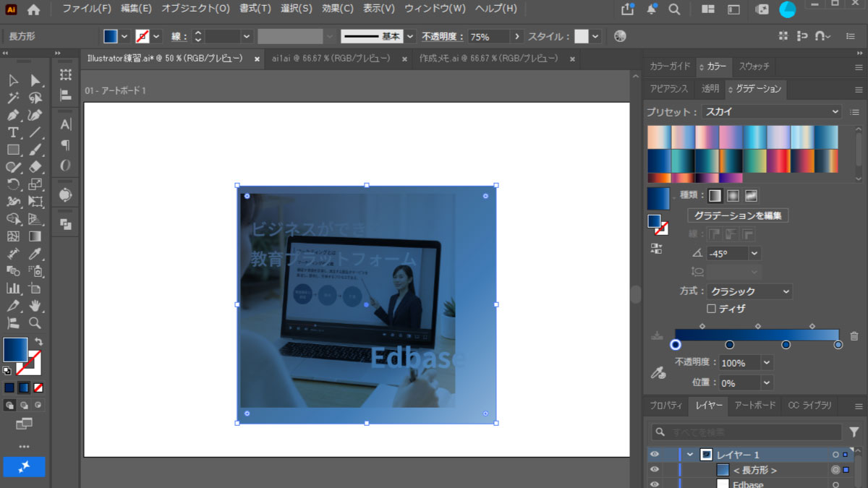Image resolution: width=868 pixels, height=488 pixels.
Task: Hide レイヤー 1 with eye icon
Action: [x=655, y=455]
